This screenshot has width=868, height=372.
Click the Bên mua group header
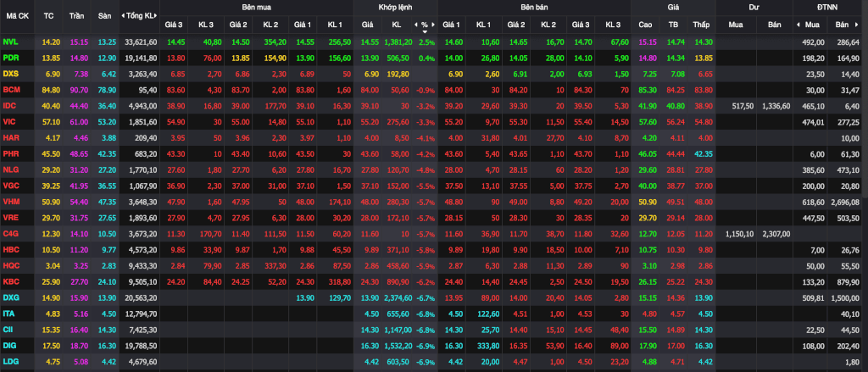tap(256, 7)
